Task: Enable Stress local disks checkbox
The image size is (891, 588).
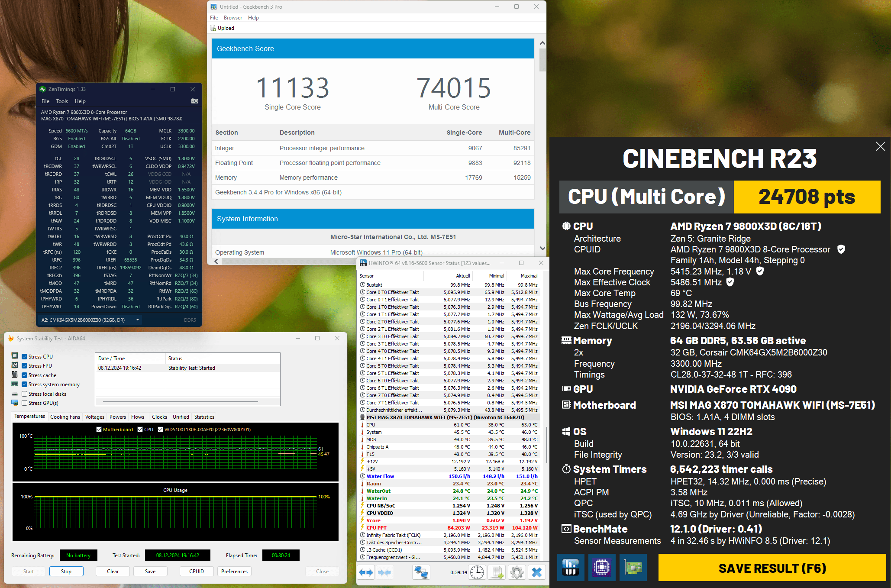Action: (25, 394)
